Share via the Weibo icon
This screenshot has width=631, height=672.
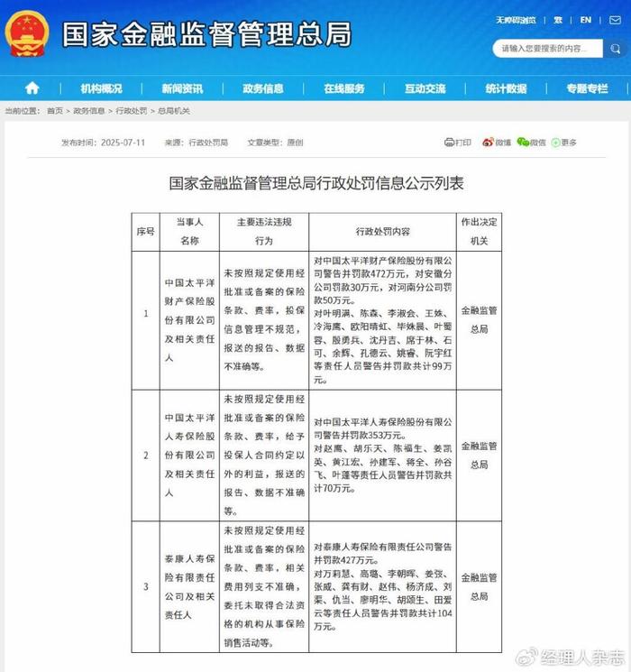[488, 143]
